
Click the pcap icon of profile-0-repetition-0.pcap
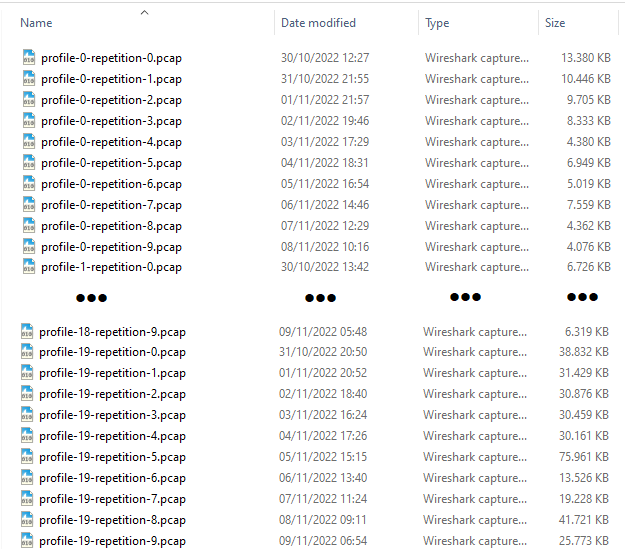(29, 57)
